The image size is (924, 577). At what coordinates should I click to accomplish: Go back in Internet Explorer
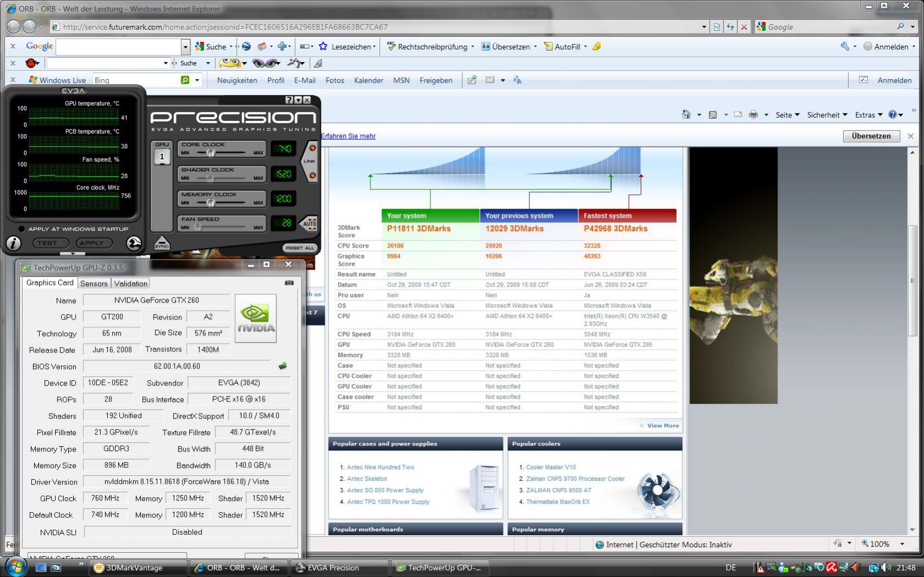[x=14, y=26]
